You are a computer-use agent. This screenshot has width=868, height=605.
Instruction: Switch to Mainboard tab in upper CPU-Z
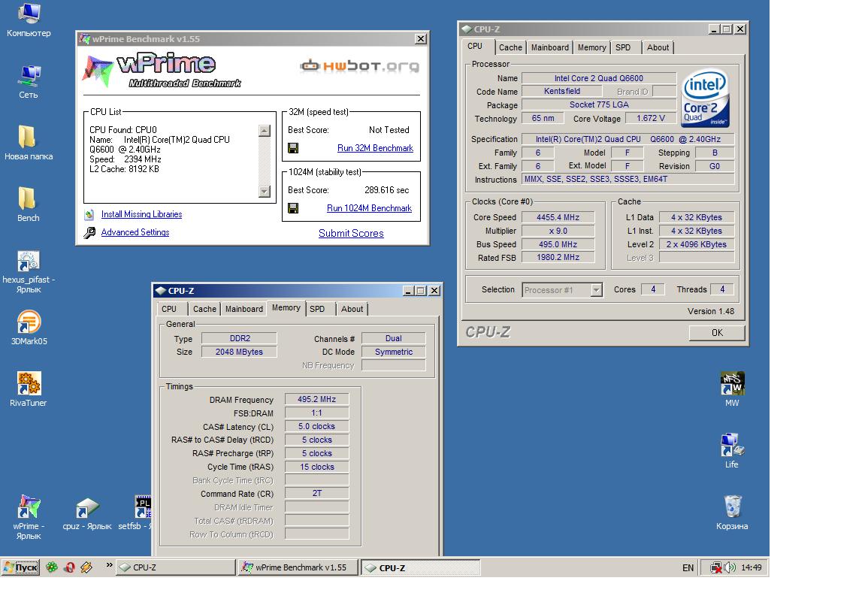[x=549, y=47]
